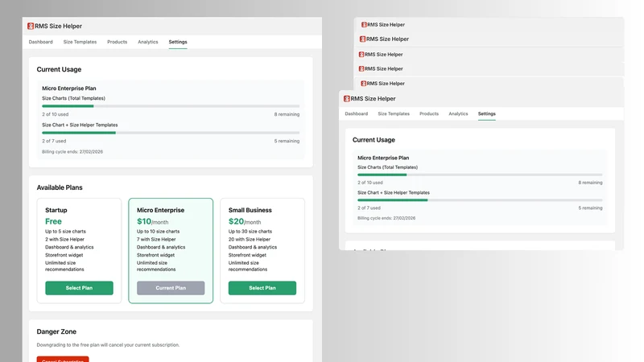Click '7 with Size Helper' feature line

[x=156, y=239]
